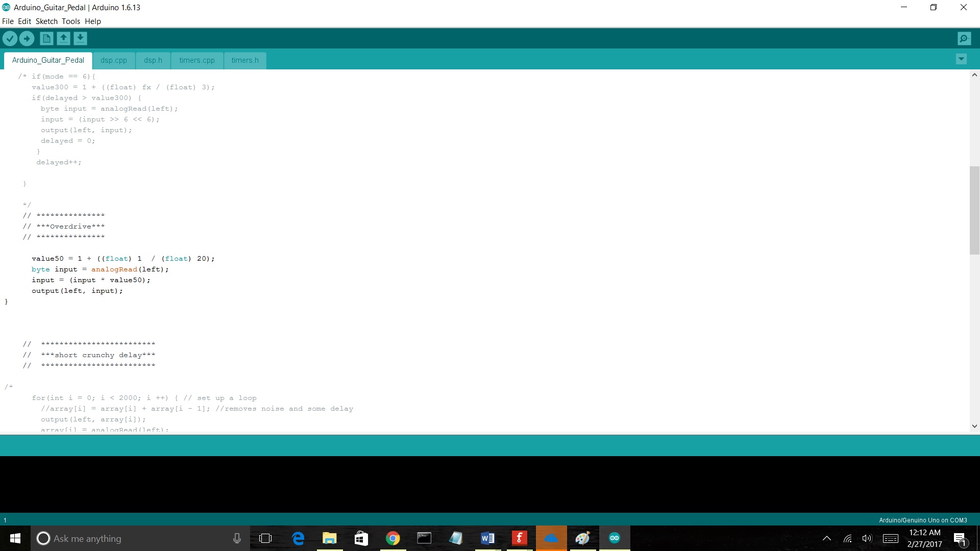Click the editor vertical scrollbar thumb

974,210
